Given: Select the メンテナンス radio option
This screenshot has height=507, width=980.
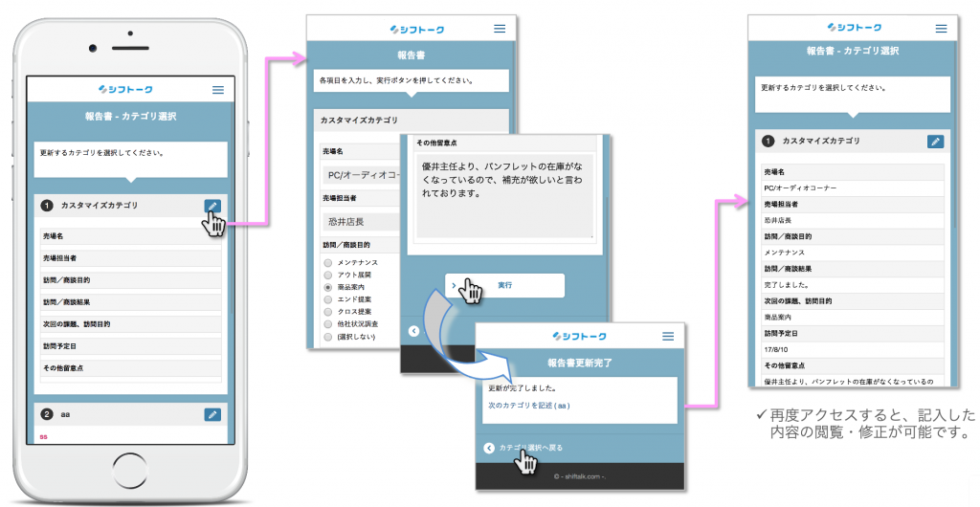Looking at the screenshot, I should pyautogui.click(x=328, y=262).
